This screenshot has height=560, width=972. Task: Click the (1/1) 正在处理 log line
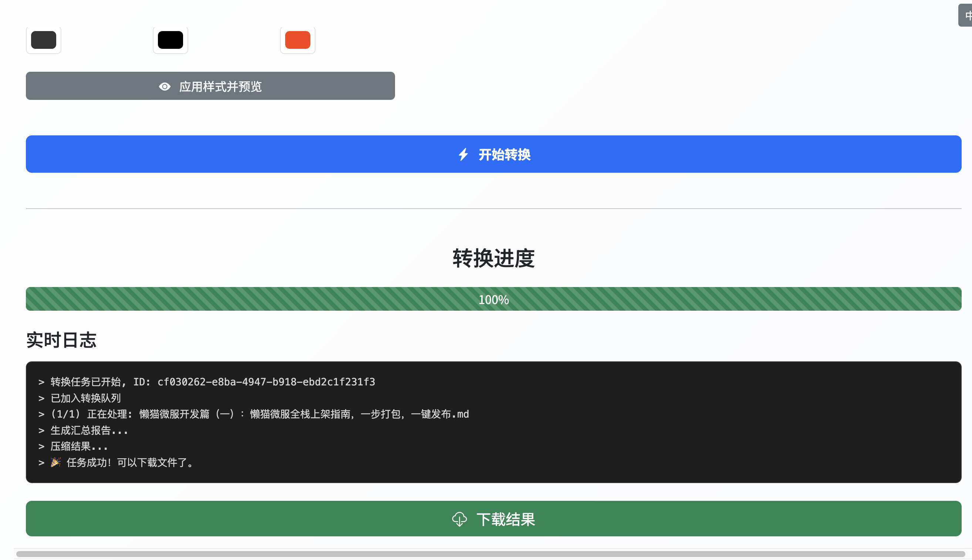point(253,414)
